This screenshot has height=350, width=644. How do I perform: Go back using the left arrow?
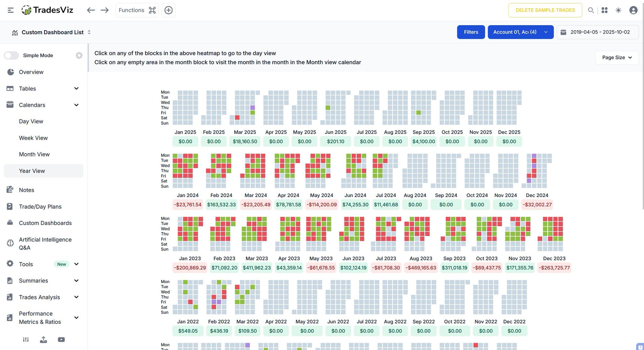pos(91,10)
